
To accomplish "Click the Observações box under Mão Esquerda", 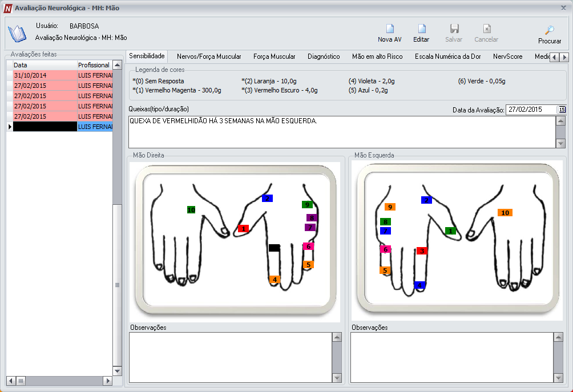I will tap(452, 357).
